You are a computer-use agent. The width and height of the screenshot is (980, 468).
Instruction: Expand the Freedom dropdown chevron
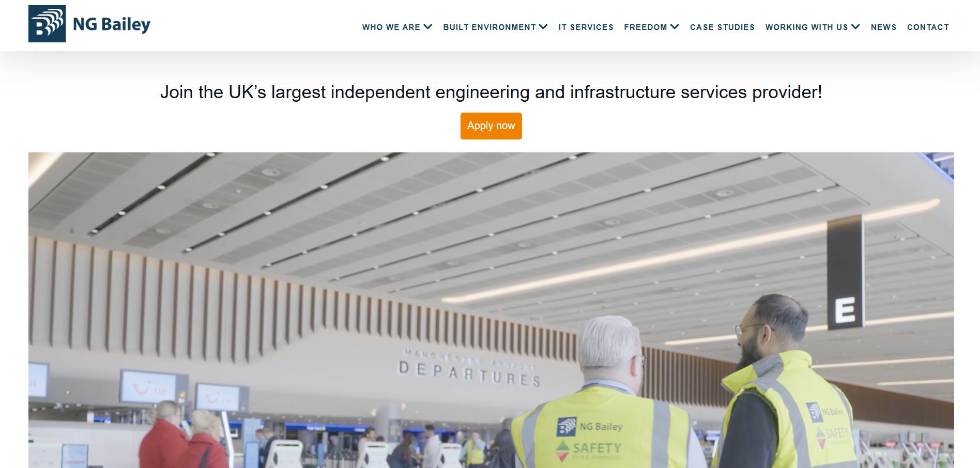pyautogui.click(x=675, y=27)
